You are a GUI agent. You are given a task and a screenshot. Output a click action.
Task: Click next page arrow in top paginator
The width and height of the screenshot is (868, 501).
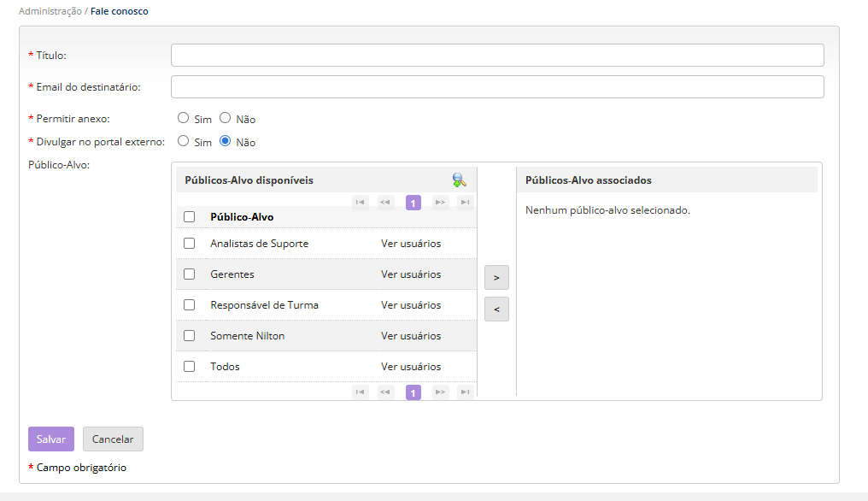click(440, 203)
